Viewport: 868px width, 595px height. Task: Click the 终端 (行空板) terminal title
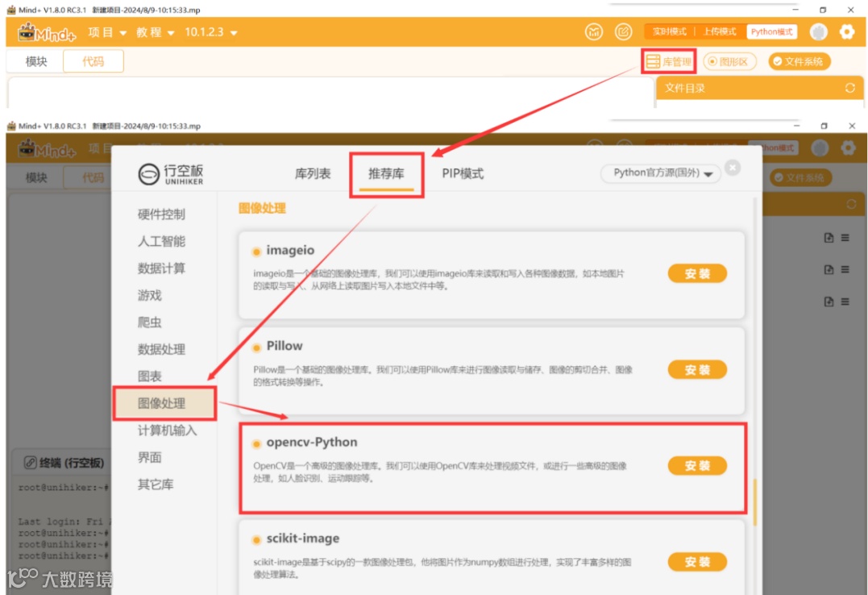click(72, 463)
